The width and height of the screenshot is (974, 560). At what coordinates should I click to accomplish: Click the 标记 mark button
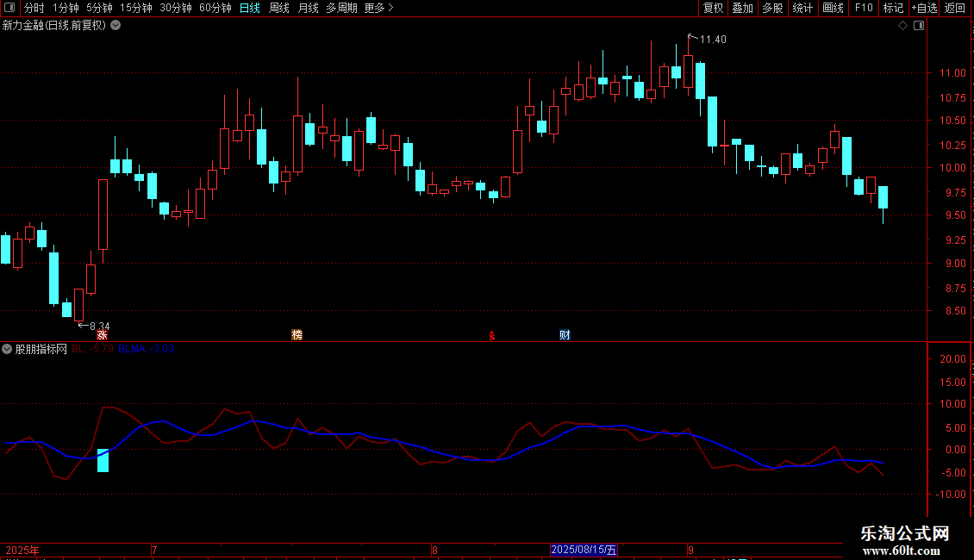pos(893,8)
